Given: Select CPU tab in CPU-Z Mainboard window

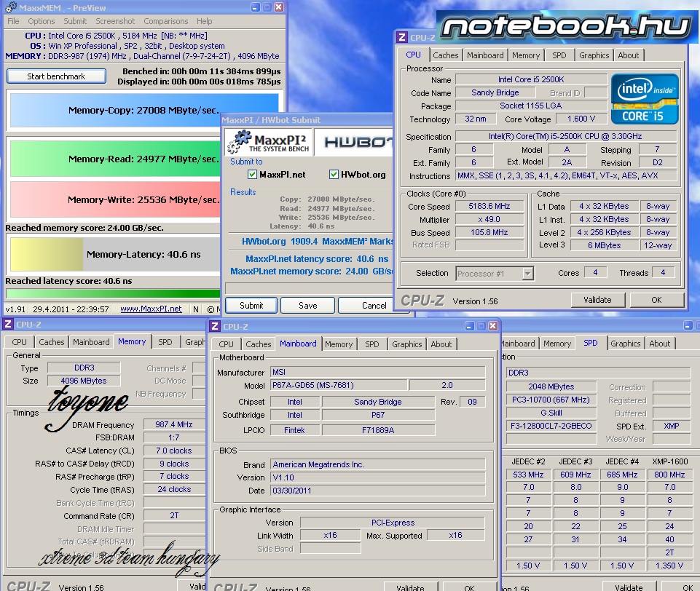Looking at the screenshot, I should pyautogui.click(x=226, y=344).
